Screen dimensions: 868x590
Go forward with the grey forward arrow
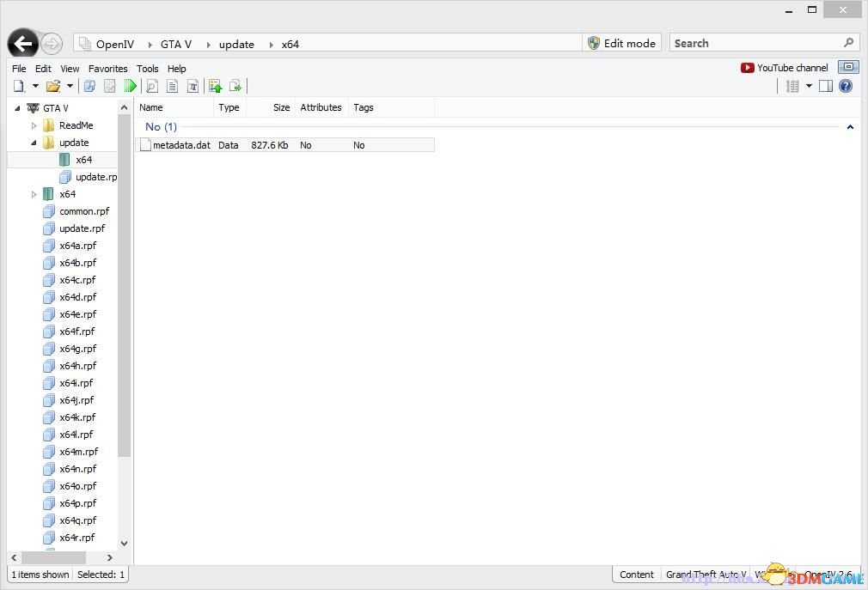(x=52, y=44)
